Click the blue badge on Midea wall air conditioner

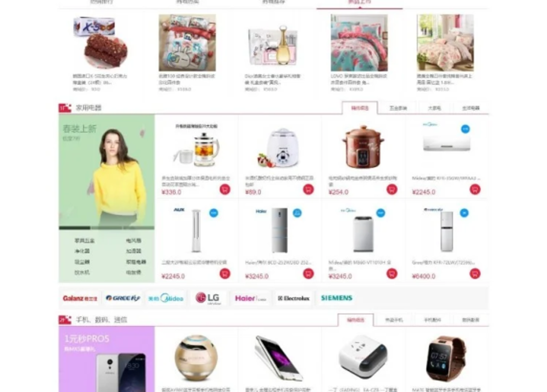465,129
